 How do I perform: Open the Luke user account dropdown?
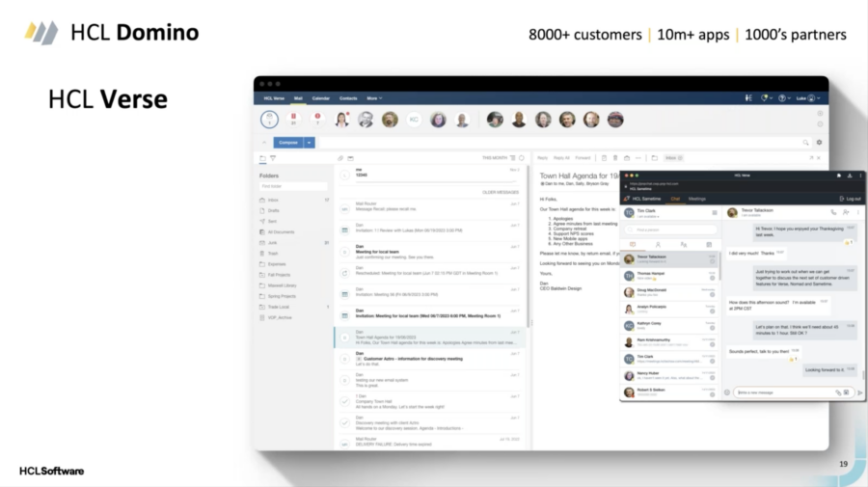point(808,98)
